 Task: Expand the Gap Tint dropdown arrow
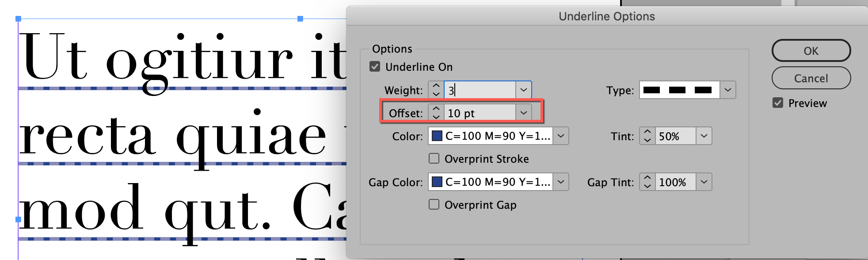(704, 182)
